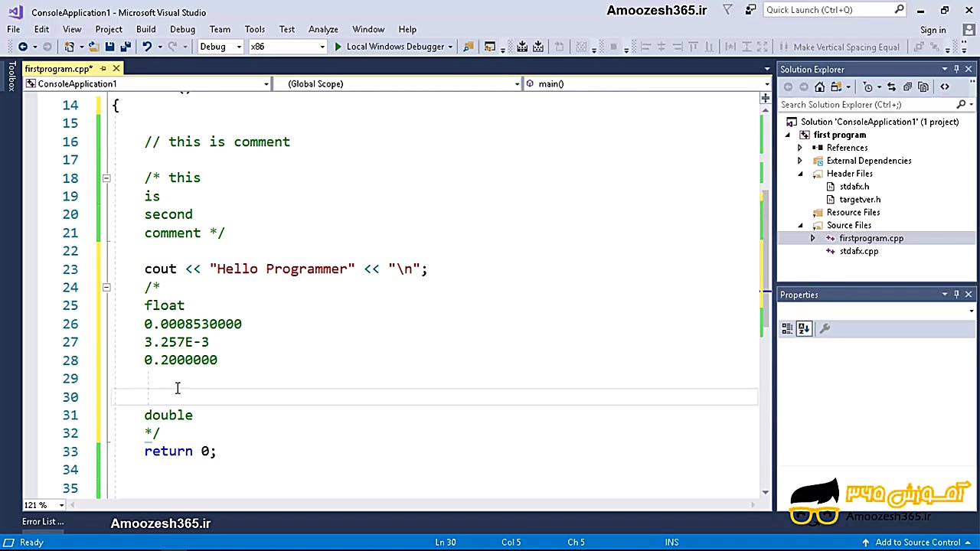This screenshot has width=980, height=551.
Task: Click the Alphabetical sort icon in Properties
Action: [x=804, y=328]
